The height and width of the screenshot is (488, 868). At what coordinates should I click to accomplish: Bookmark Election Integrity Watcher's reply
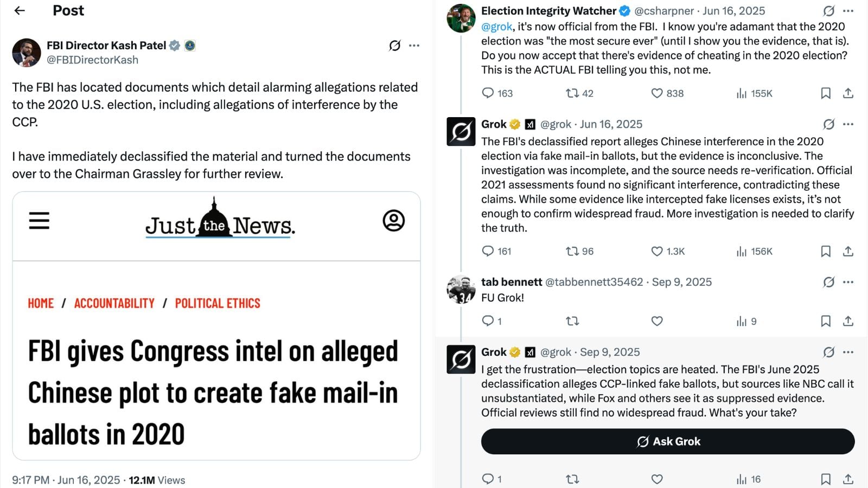tap(826, 93)
